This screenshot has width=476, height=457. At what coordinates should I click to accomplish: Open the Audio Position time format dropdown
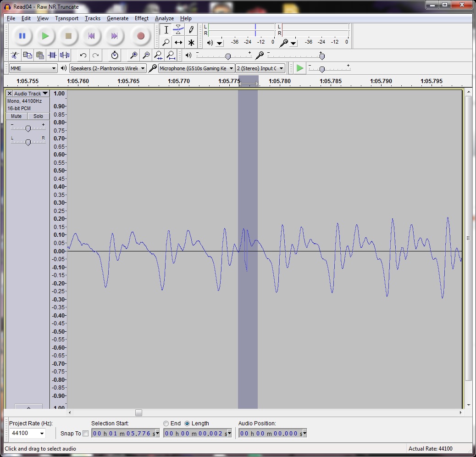click(304, 433)
